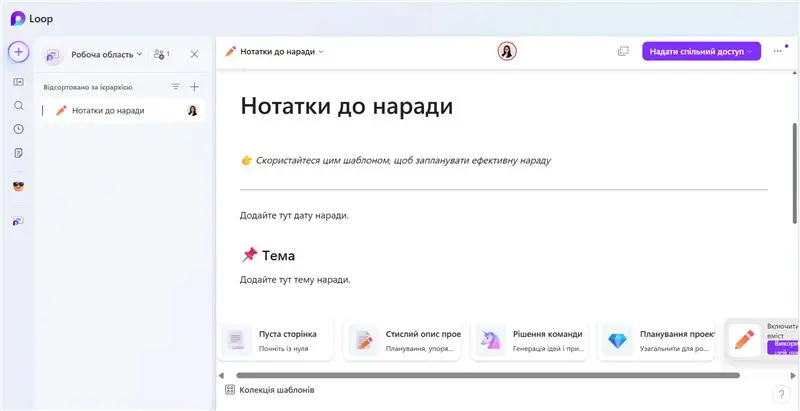Expand the Робоча область workspace dropdown

[x=106, y=54]
